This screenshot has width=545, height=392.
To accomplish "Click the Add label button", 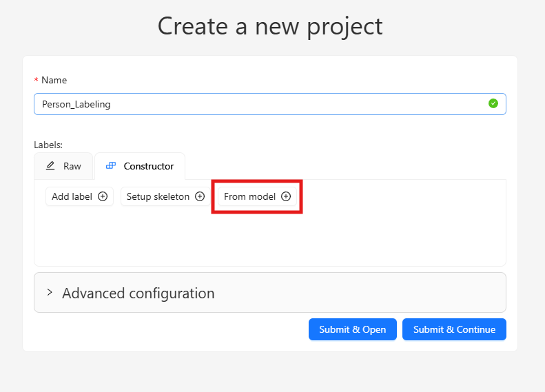I will [x=80, y=196].
